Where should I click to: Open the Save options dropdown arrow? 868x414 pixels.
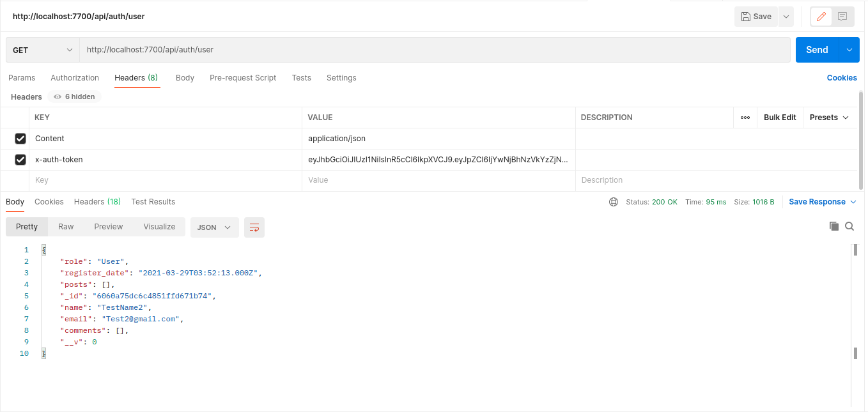786,17
